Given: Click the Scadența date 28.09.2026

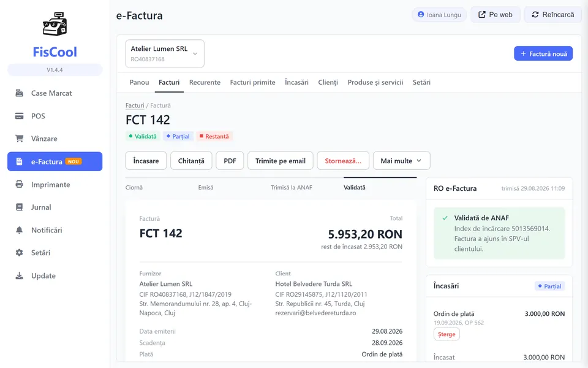Looking at the screenshot, I should [387, 343].
